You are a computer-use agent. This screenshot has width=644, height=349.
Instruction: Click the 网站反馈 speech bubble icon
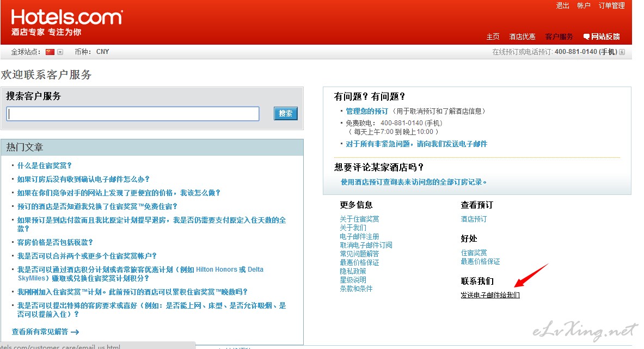point(586,37)
